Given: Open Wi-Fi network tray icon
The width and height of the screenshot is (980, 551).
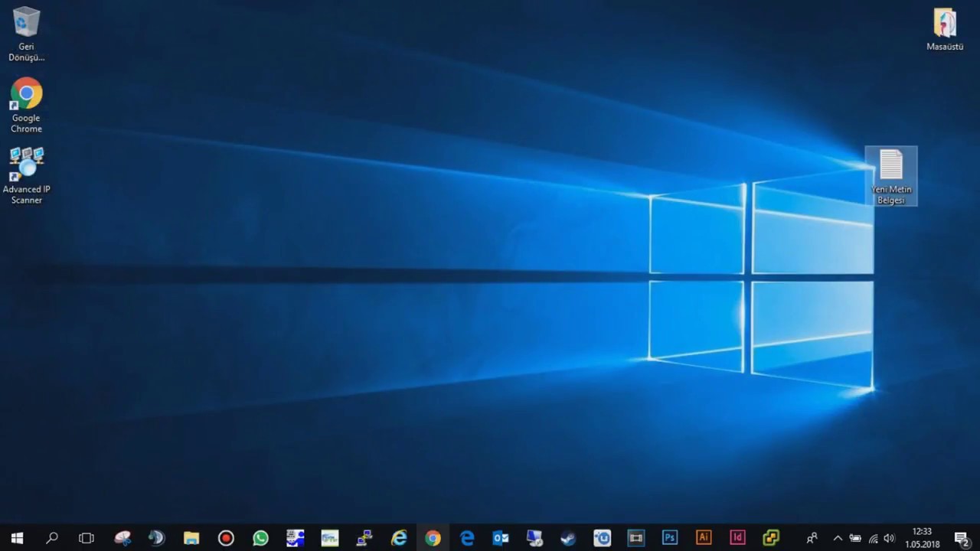Looking at the screenshot, I should (x=873, y=538).
